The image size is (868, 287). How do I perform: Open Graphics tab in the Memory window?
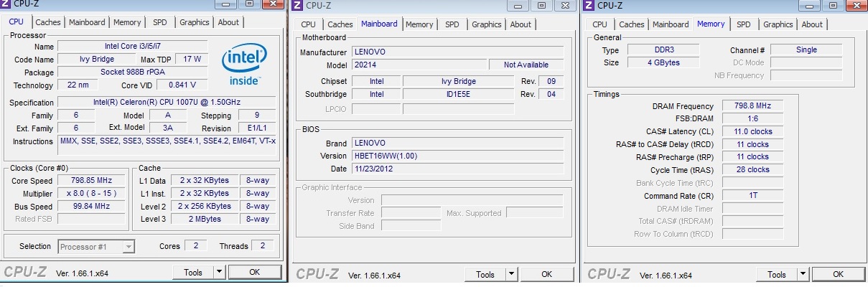click(x=778, y=24)
